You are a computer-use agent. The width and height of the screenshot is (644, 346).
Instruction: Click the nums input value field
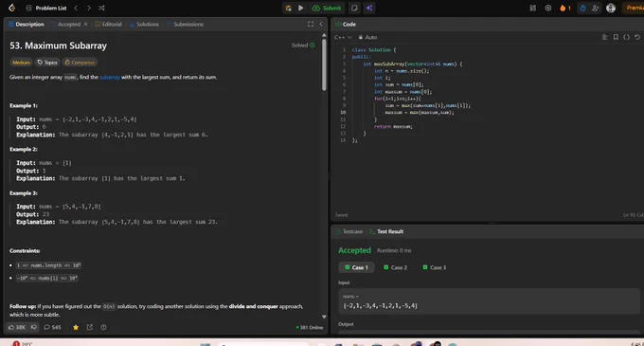tap(489, 301)
